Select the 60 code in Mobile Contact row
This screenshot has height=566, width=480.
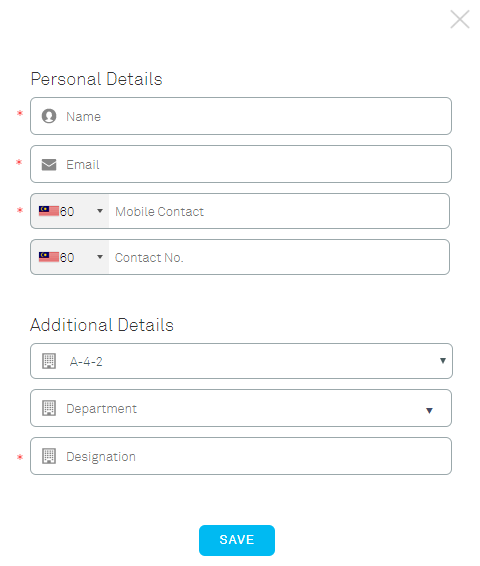(x=67, y=211)
